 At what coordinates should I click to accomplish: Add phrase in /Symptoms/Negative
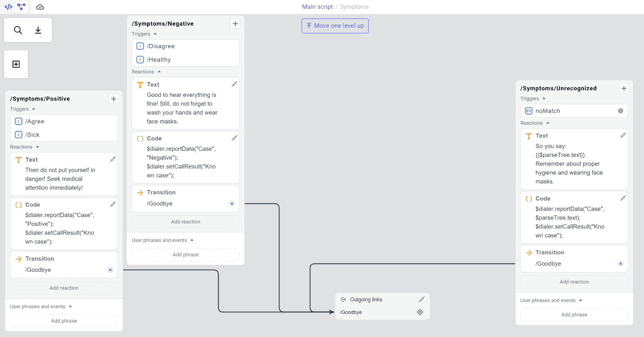(186, 255)
